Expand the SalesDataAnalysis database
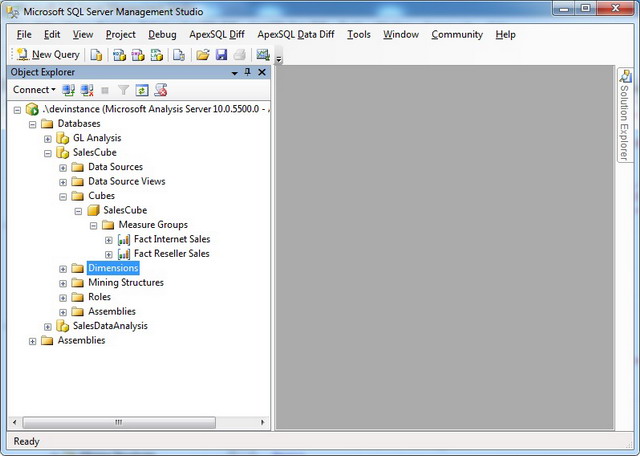 click(48, 327)
